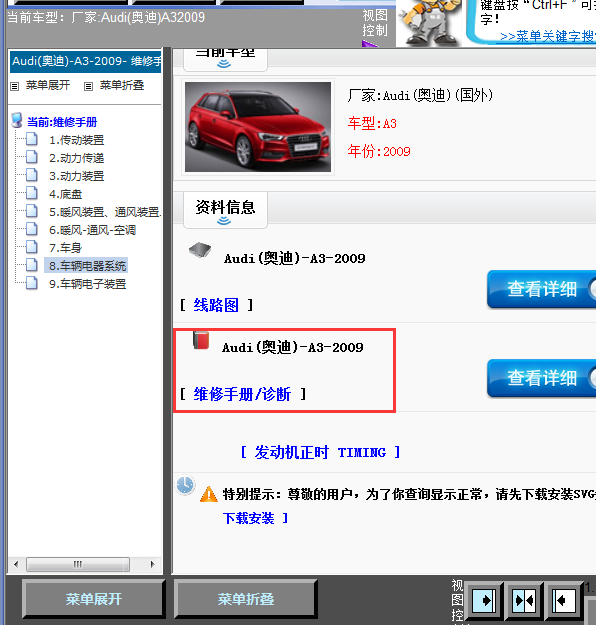Click bottom 菜单展开 button
Image resolution: width=596 pixels, height=625 pixels.
pyautogui.click(x=94, y=599)
